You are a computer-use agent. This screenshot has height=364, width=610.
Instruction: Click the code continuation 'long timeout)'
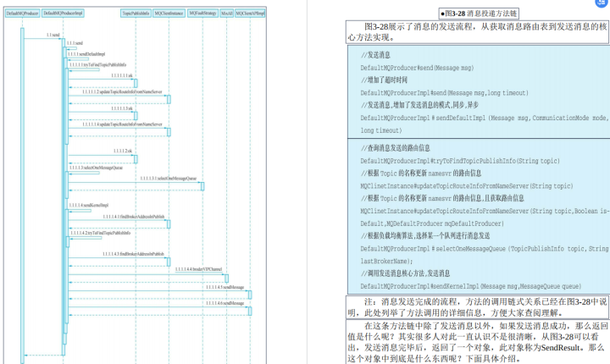click(x=381, y=130)
